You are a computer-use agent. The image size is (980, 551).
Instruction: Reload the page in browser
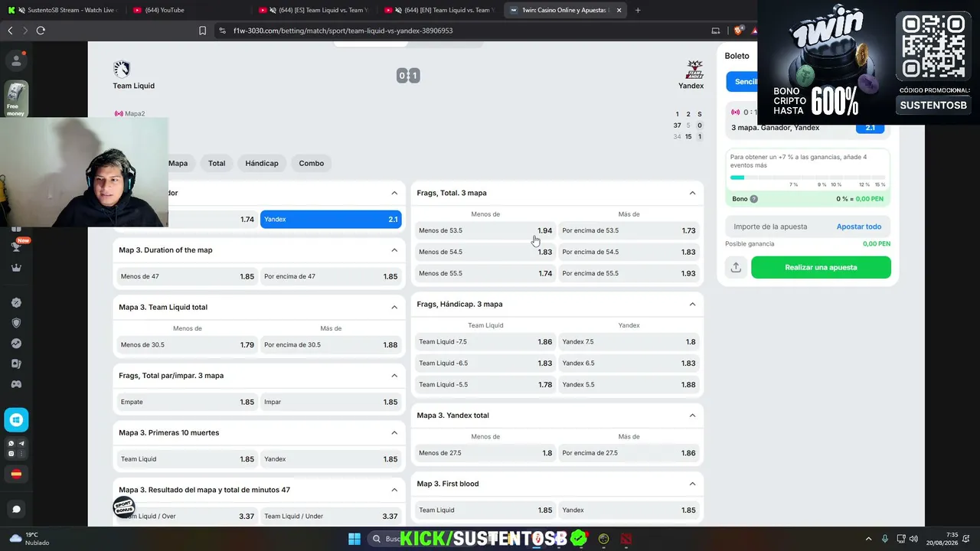41,31
